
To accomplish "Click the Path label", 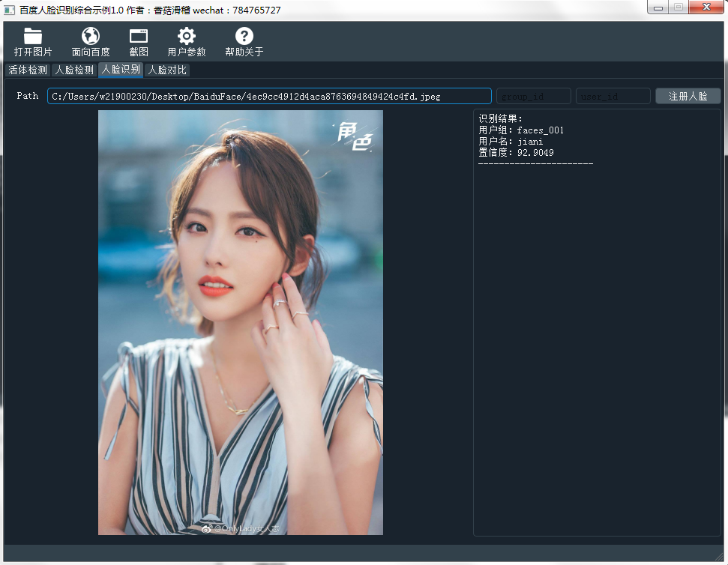I will pos(28,96).
